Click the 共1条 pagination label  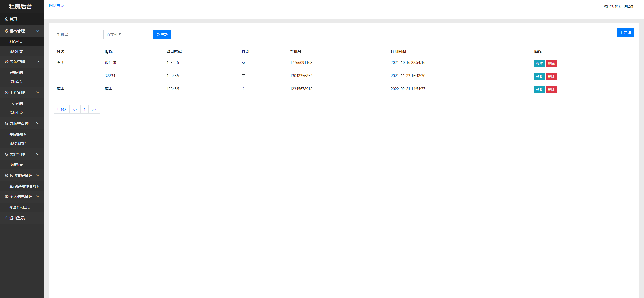click(x=61, y=109)
